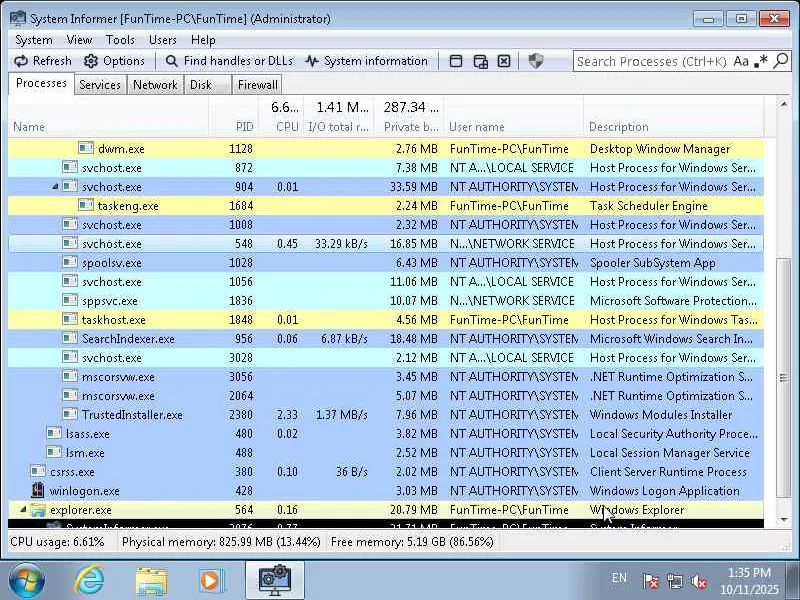Click the process list vertical scrollbar thumb

point(783,378)
